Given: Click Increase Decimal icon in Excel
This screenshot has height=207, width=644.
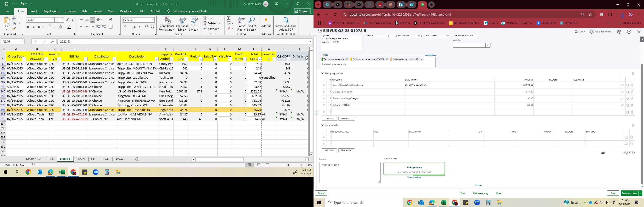Looking at the screenshot, I should point(146,27).
